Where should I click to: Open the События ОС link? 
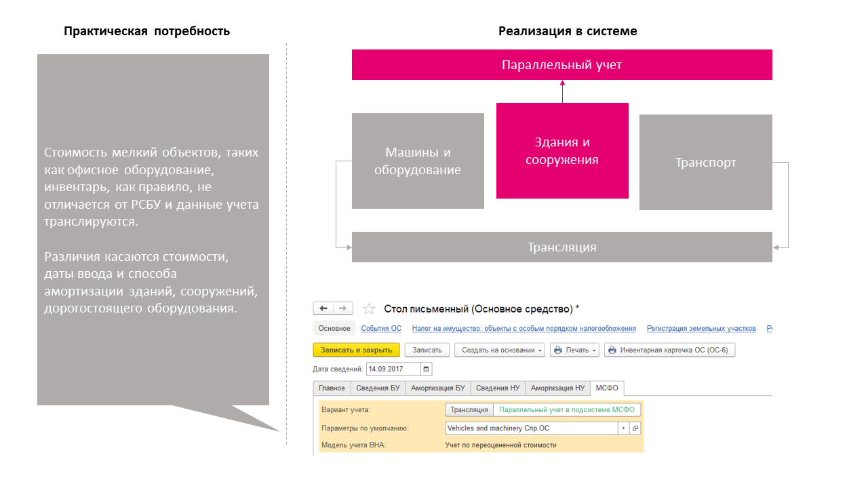pos(381,328)
